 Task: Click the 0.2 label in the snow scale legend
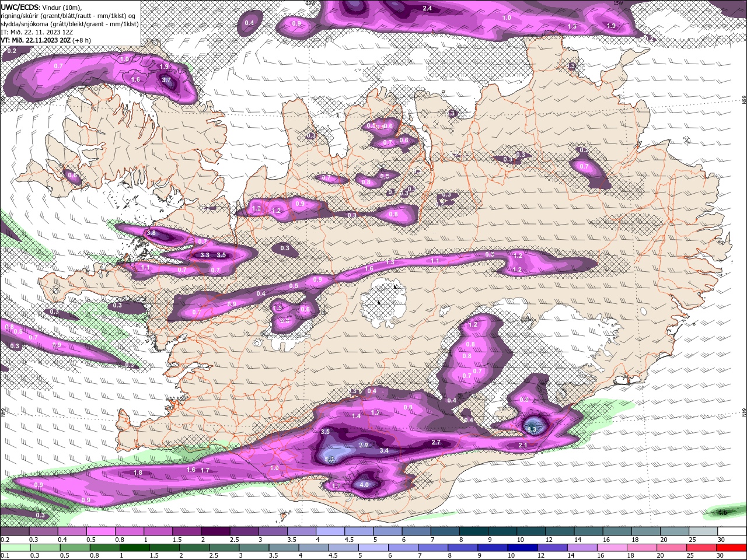tap(5, 540)
